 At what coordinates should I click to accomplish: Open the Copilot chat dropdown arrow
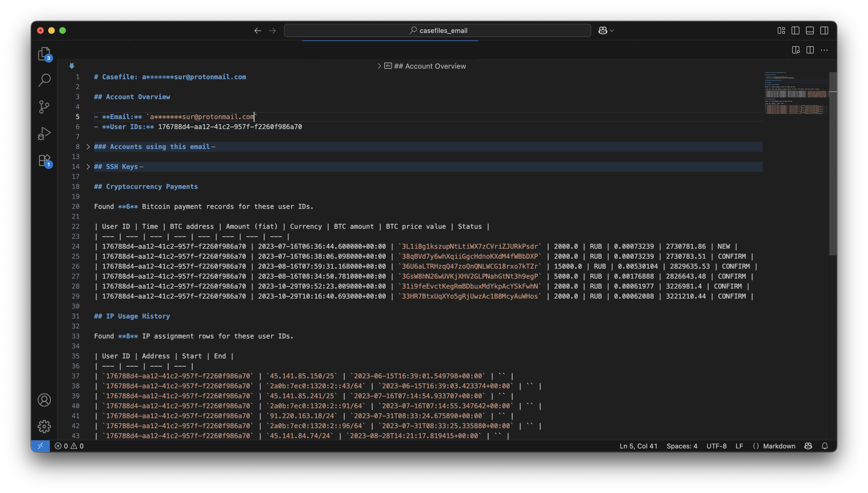point(612,30)
